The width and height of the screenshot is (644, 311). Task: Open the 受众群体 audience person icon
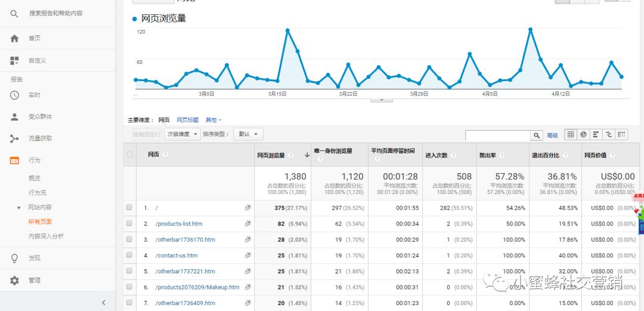(14, 117)
